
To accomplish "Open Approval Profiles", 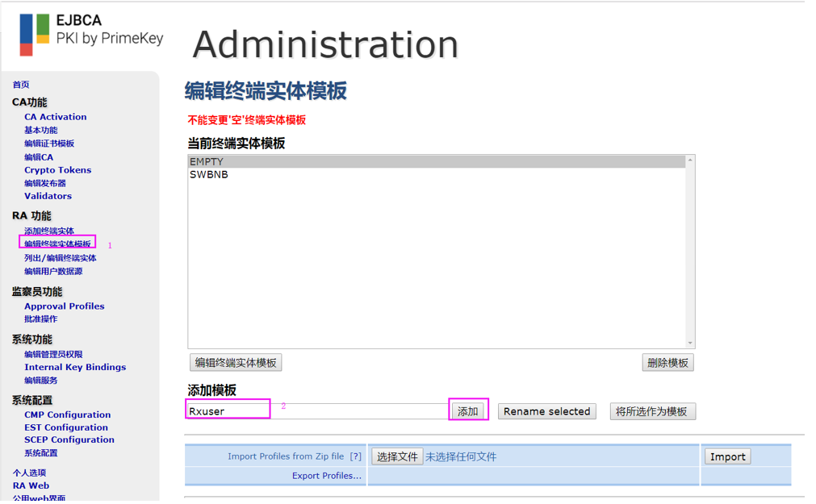I will coord(64,306).
